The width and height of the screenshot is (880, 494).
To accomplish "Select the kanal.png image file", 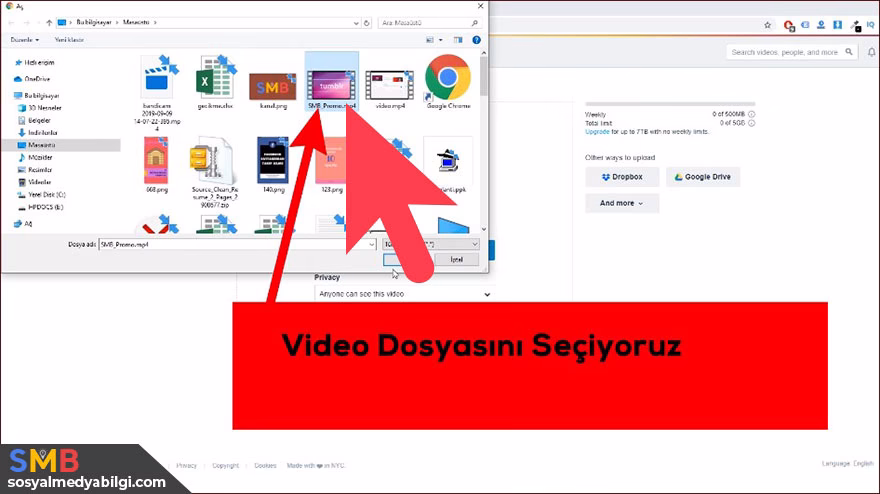I will point(273,86).
